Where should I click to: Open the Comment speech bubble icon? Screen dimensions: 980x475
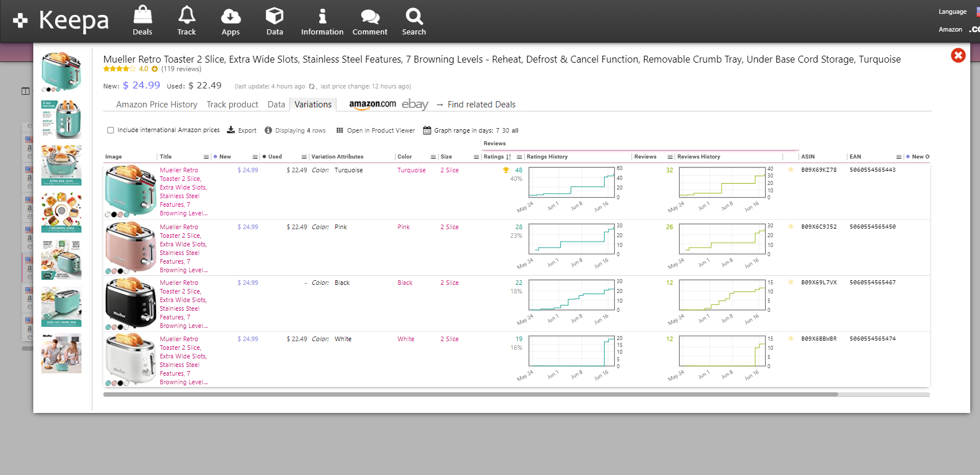pos(370,21)
